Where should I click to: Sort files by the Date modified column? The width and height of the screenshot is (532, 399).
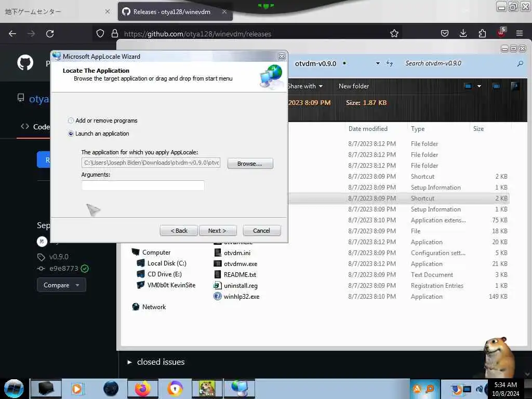pos(368,129)
